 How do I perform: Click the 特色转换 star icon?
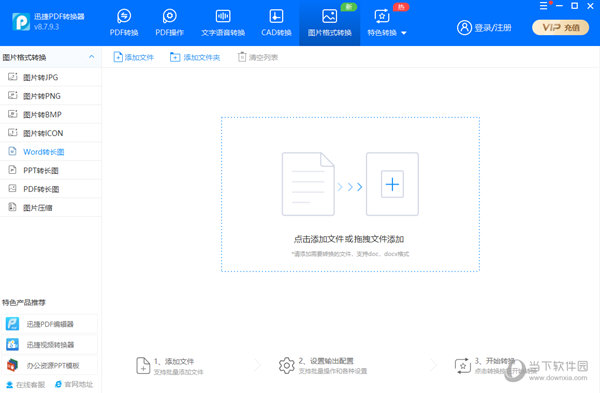click(x=382, y=16)
